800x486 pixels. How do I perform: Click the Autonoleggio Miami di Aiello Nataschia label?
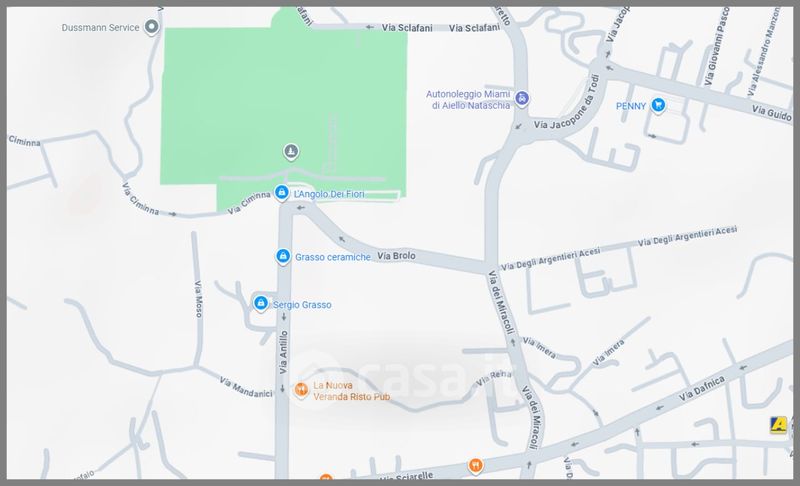point(468,100)
